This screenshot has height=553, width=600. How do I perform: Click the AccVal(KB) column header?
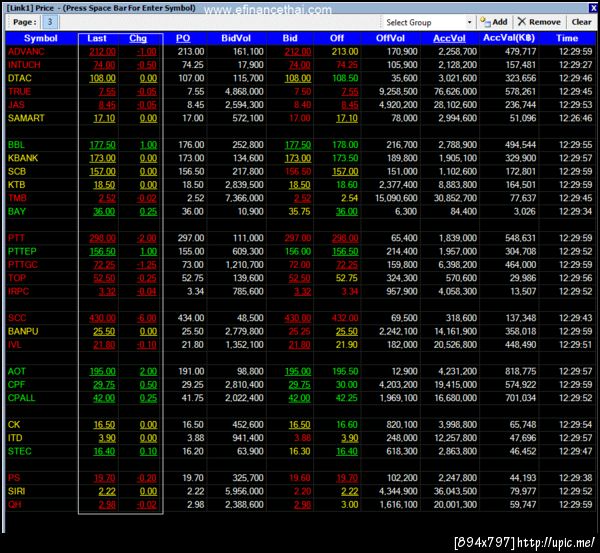(509, 38)
